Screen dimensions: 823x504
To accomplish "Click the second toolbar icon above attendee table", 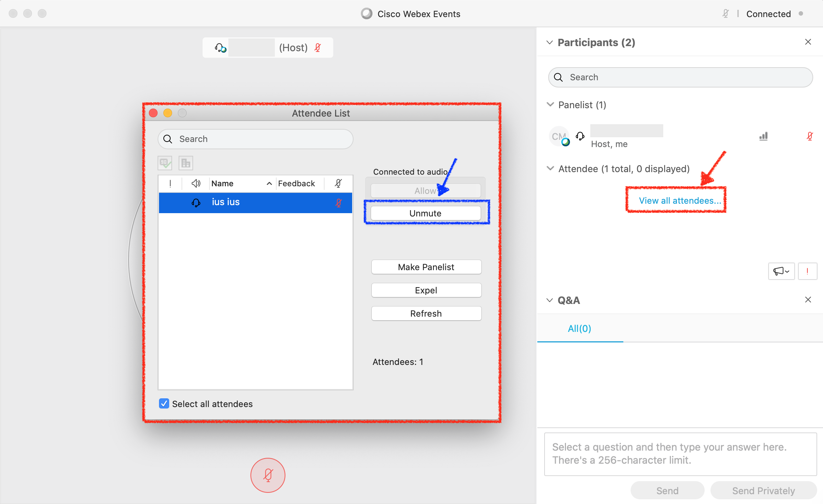I will [x=186, y=163].
